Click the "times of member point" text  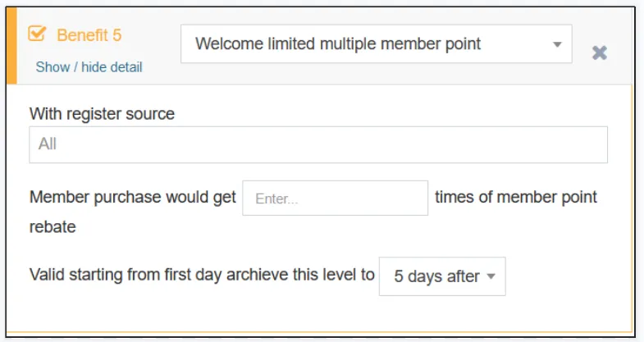point(516,197)
